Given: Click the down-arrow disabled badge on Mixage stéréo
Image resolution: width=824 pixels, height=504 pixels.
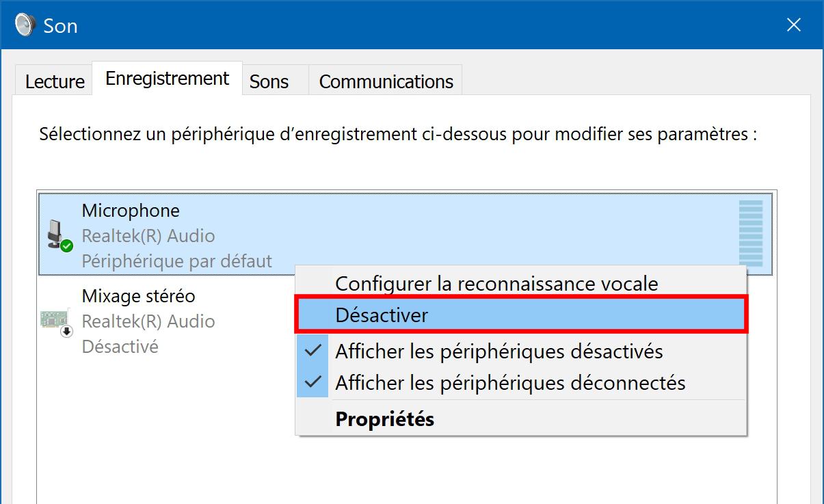Looking at the screenshot, I should (x=67, y=331).
